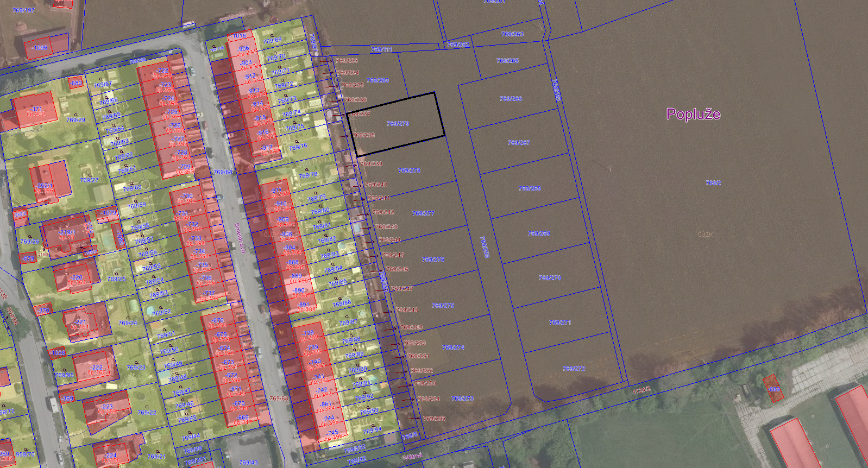This screenshot has height=468, width=868.
Task: Click building -1079 on the map
Action: pos(108,213)
